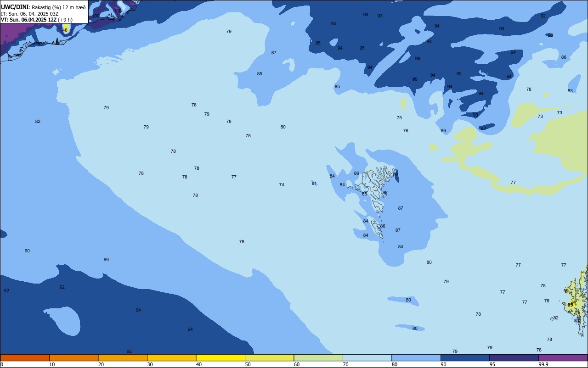The image size is (588, 368).
Task: Click the title 'UWC/DINI: Rakastig (%) í 2 m hæð'
Action: [x=43, y=7]
